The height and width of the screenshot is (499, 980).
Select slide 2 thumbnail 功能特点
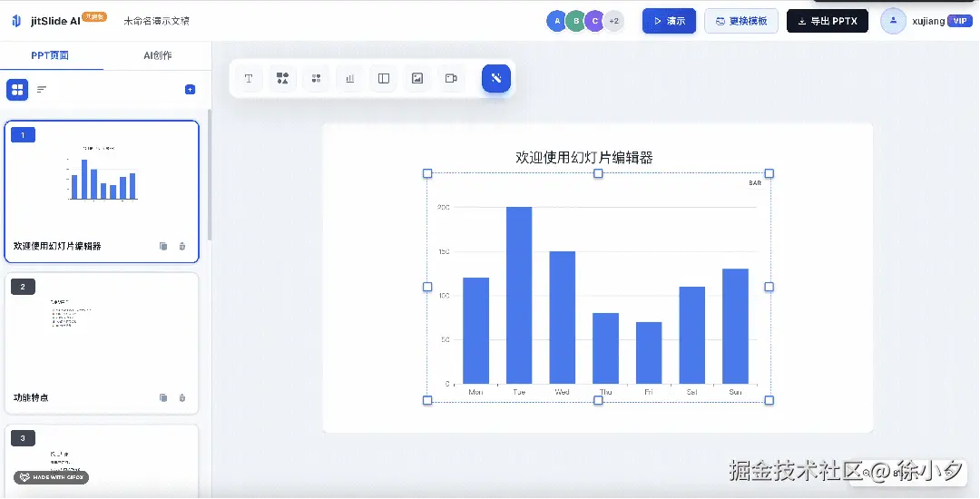[101, 343]
